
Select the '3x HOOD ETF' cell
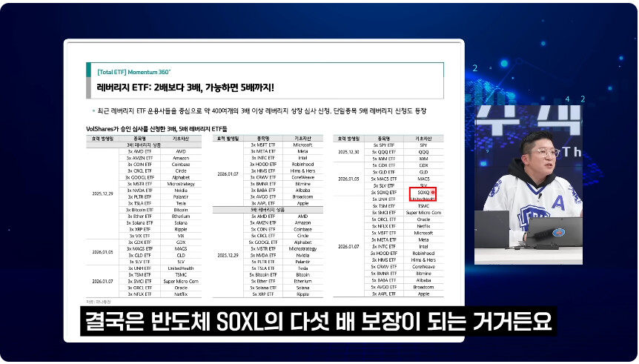[263, 165]
